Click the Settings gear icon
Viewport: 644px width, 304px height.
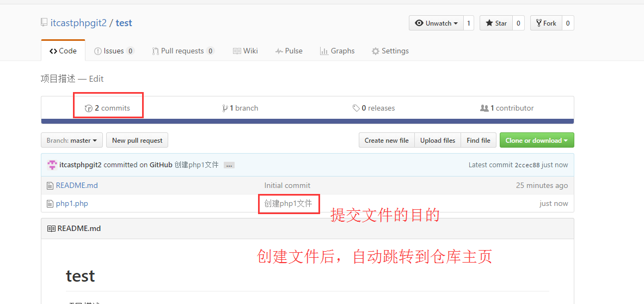click(376, 51)
